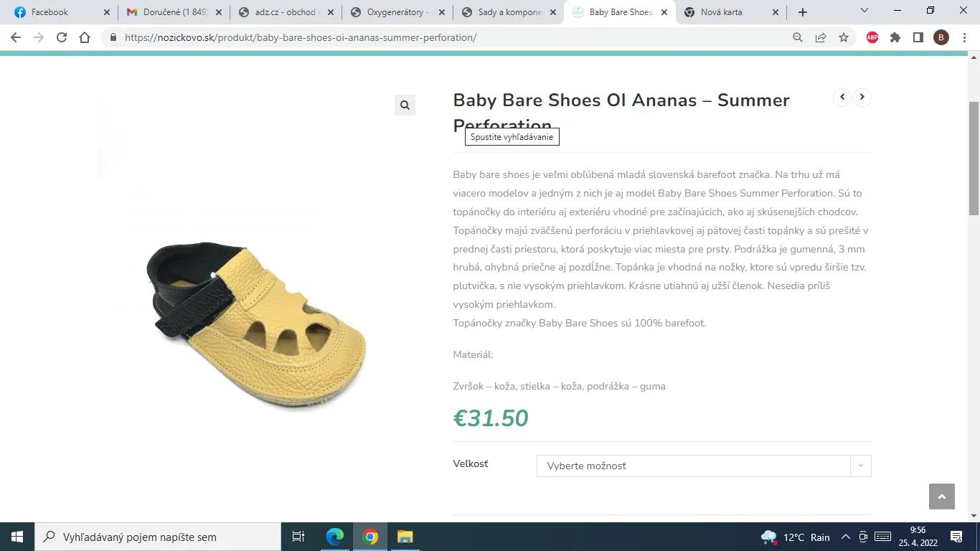This screenshot has width=980, height=551.
Task: Click the page vertical scrollbar thumb
Action: click(974, 158)
